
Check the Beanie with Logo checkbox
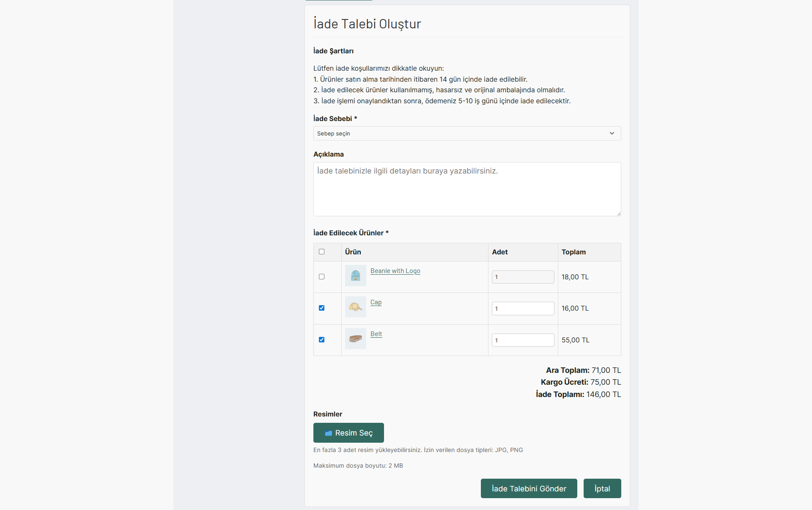tap(321, 277)
